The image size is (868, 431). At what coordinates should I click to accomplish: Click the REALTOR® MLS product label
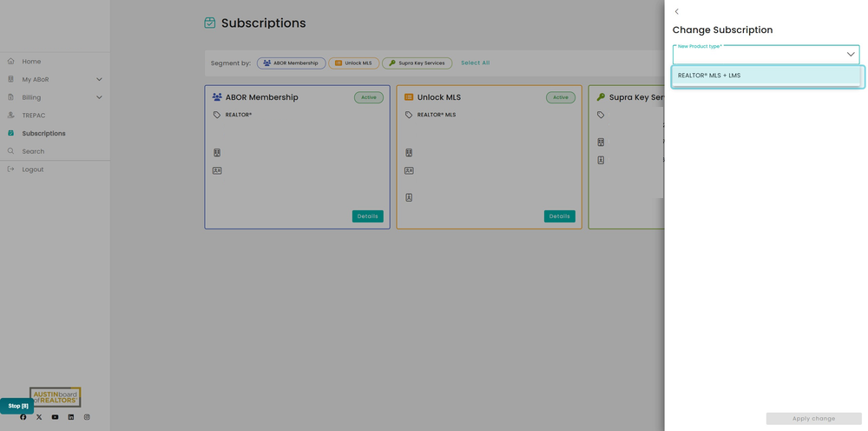437,115
